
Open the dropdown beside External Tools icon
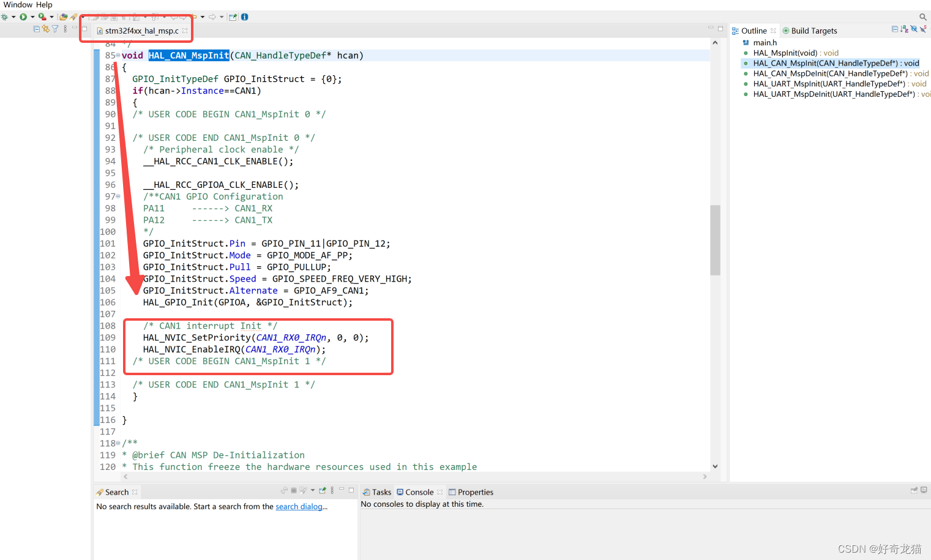pos(51,17)
